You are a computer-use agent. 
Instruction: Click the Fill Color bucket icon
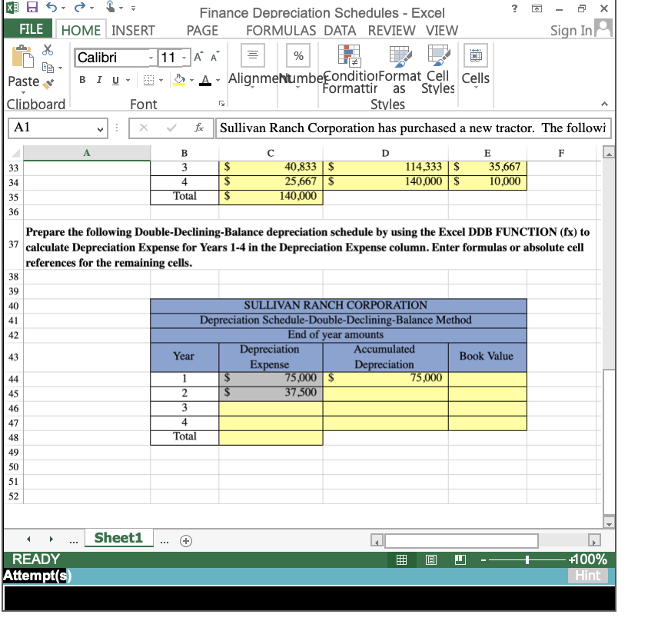(178, 80)
